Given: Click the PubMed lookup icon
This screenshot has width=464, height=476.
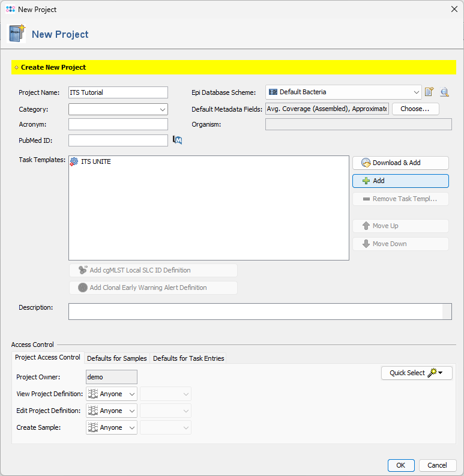Looking at the screenshot, I should tap(177, 140).
